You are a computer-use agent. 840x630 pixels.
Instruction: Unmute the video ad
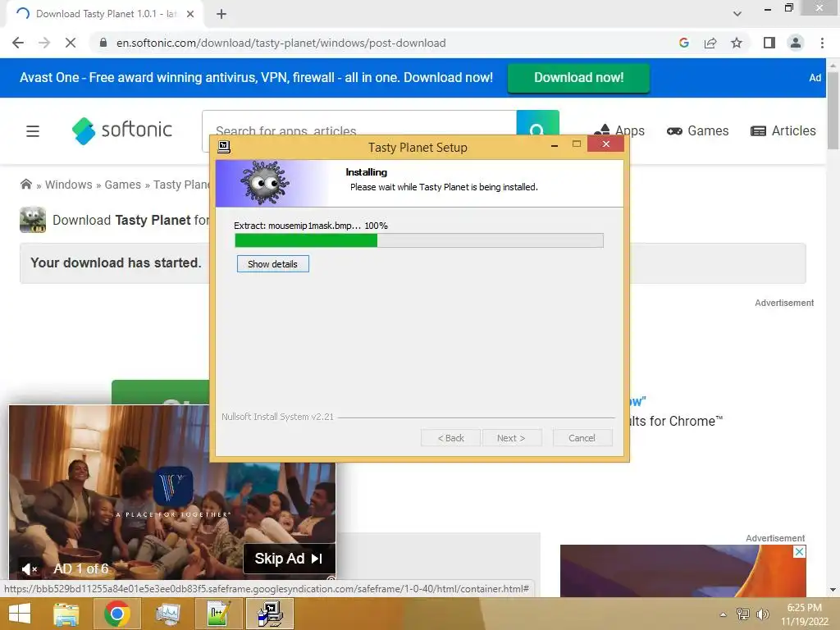(x=30, y=569)
